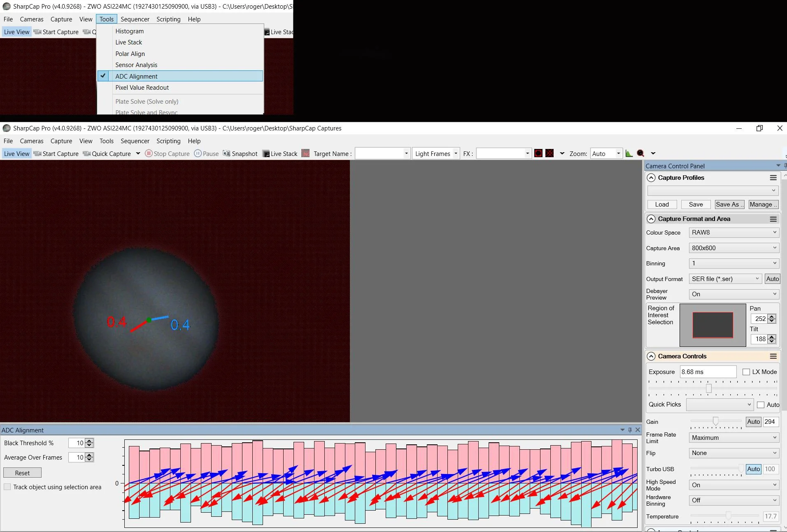Viewport: 787px width, 532px height.
Task: Click the Reset button in ADC Alignment
Action: coord(22,472)
